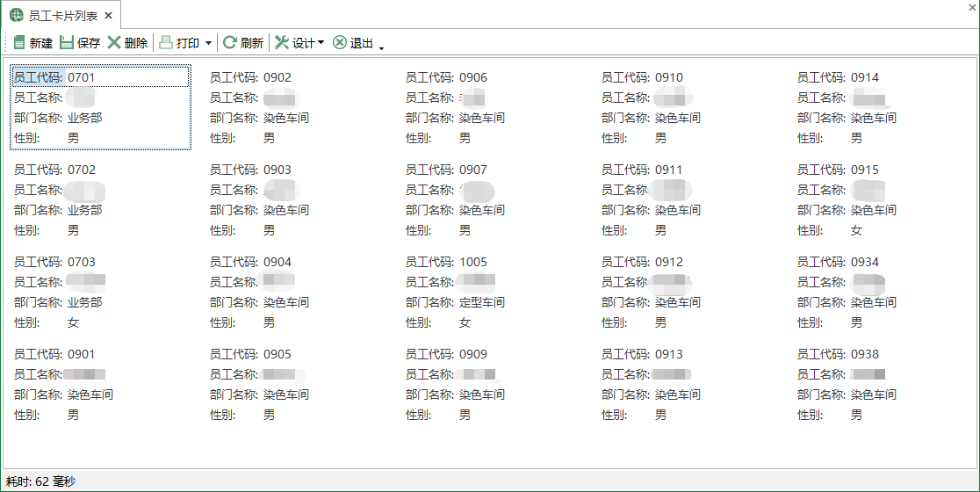Select employee card 0703

pyautogui.click(x=101, y=292)
